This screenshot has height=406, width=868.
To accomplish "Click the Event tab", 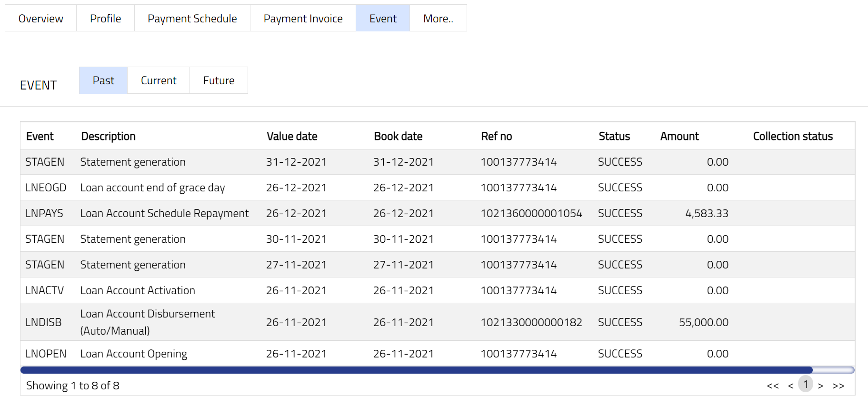I will pyautogui.click(x=383, y=19).
